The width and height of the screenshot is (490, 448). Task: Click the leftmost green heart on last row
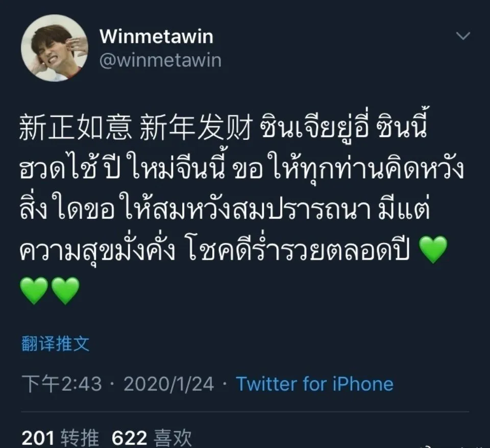coord(34,290)
